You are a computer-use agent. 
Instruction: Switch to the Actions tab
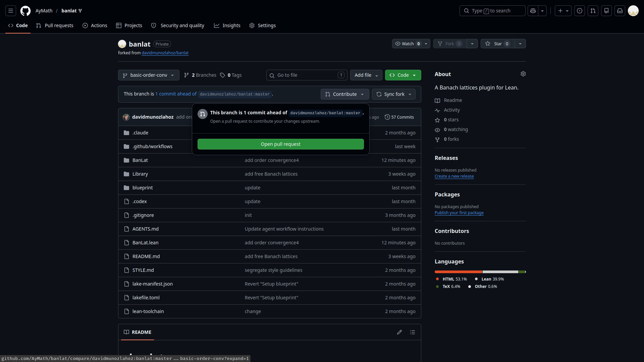[95, 25]
